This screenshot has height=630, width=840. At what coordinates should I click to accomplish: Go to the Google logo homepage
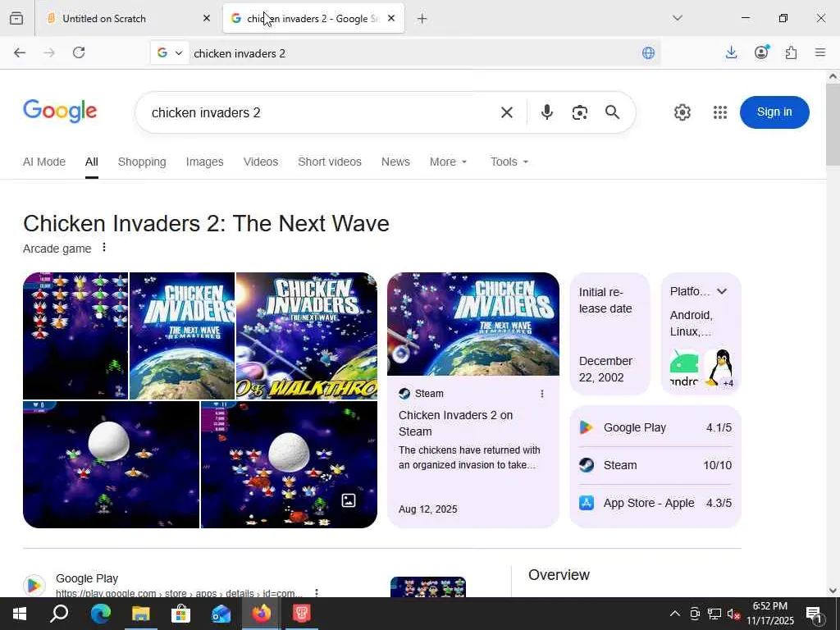coord(60,111)
